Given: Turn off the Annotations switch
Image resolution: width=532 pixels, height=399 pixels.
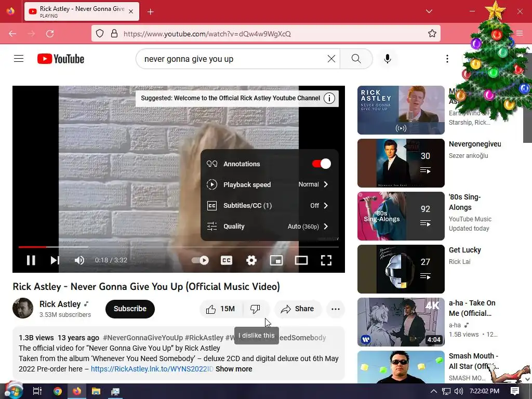Looking at the screenshot, I should pyautogui.click(x=321, y=164).
